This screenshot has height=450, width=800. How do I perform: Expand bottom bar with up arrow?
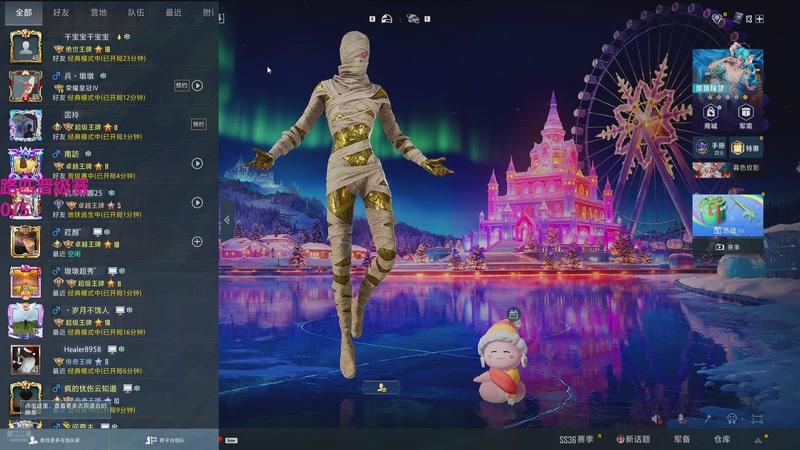click(x=758, y=440)
